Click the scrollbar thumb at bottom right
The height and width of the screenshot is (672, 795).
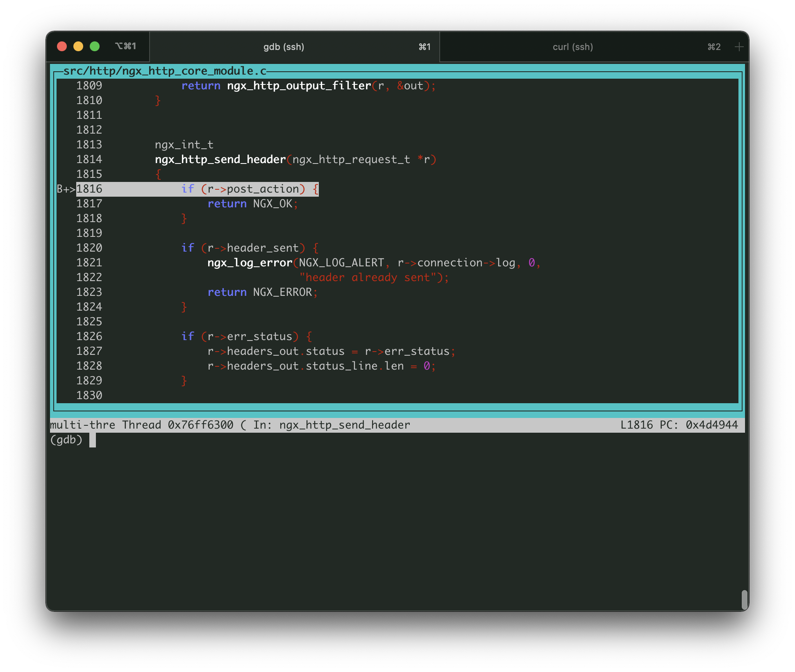[x=744, y=600]
